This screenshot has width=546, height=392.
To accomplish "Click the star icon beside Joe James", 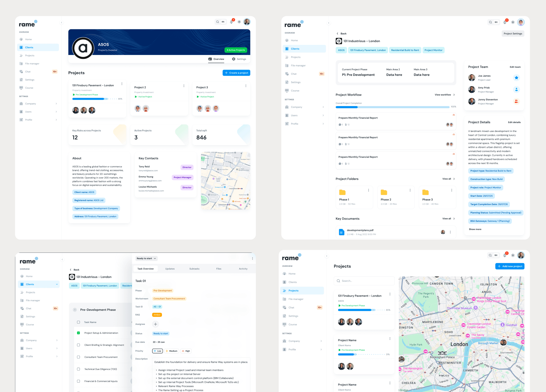I will (516, 78).
